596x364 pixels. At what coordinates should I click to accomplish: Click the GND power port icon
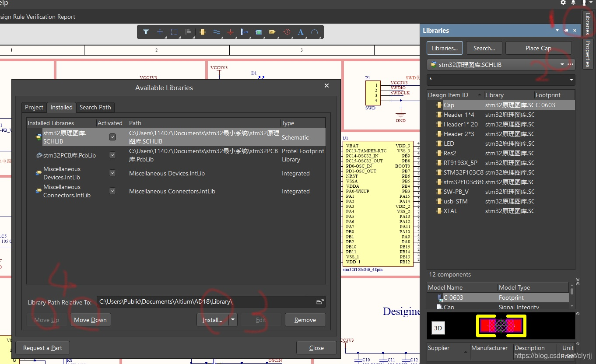coord(230,32)
